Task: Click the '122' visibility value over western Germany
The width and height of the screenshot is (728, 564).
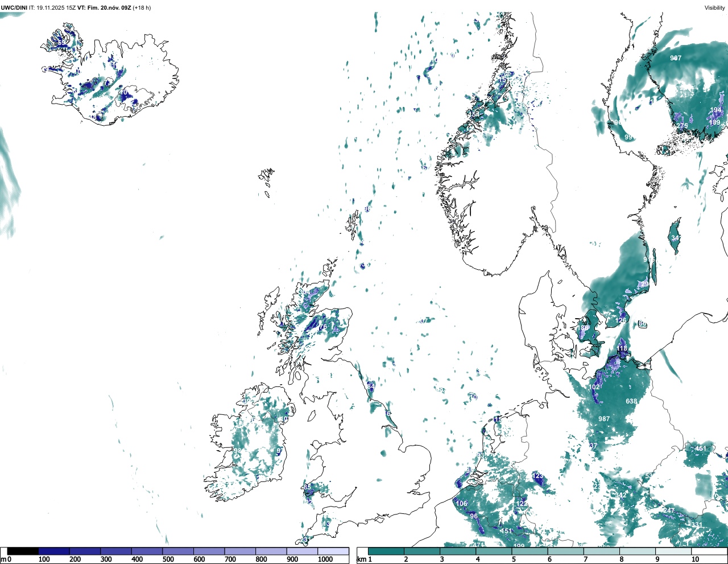Action: [x=522, y=504]
